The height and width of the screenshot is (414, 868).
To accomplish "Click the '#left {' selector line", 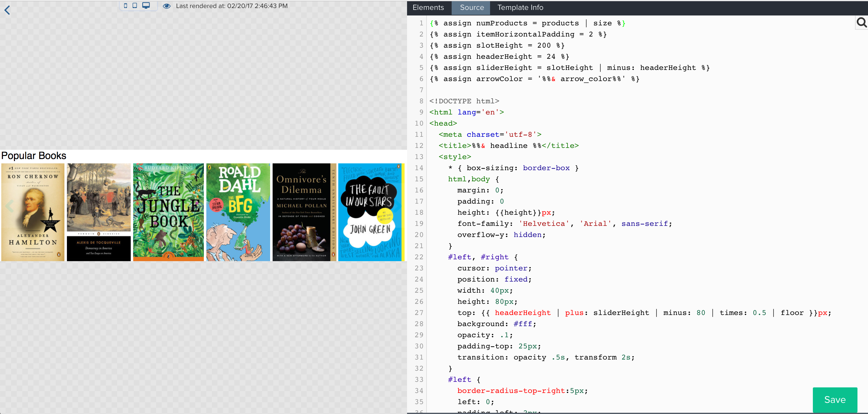I will coord(464,379).
